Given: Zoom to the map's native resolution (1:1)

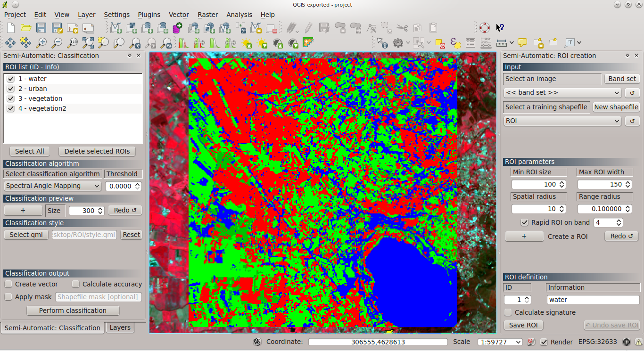Looking at the screenshot, I should click(73, 43).
